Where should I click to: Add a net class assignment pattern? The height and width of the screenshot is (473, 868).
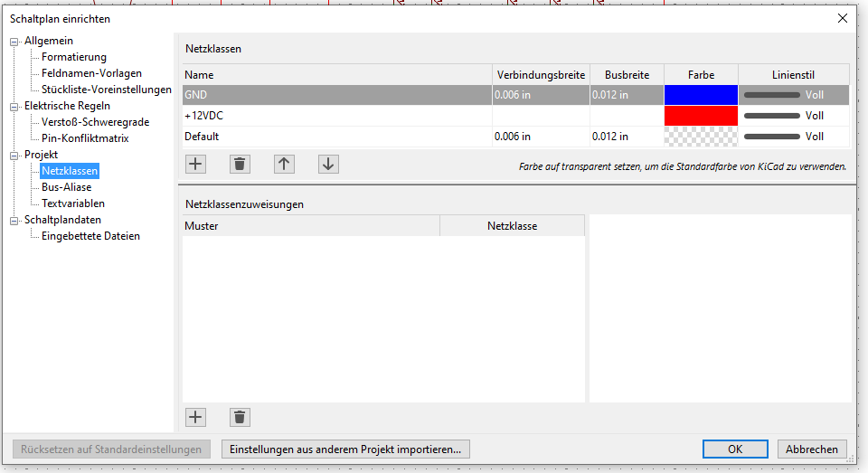(x=195, y=417)
